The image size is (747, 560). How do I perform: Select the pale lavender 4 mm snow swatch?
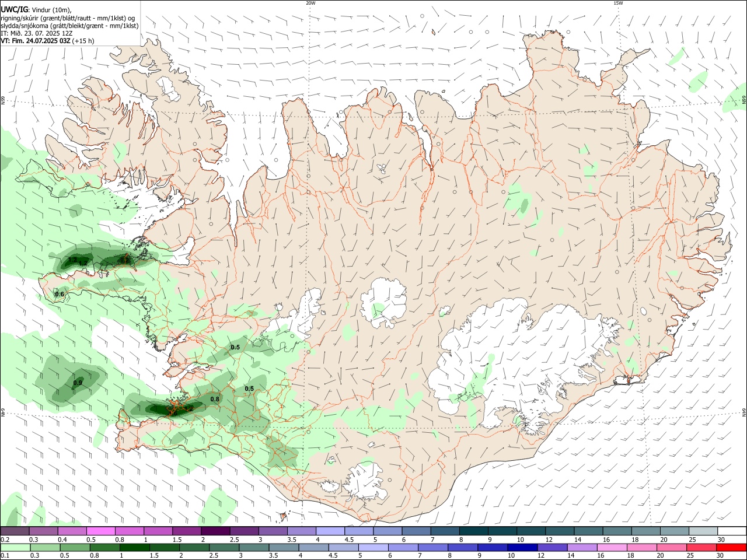tap(330, 531)
